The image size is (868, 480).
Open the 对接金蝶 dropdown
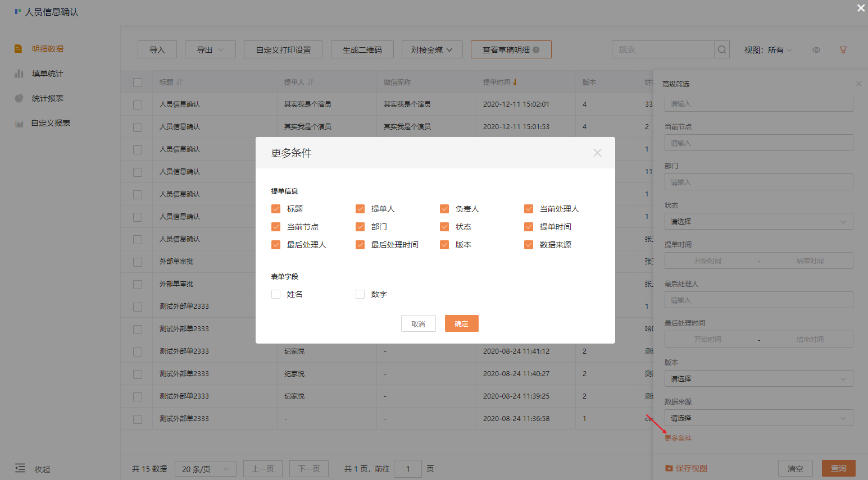[x=432, y=49]
